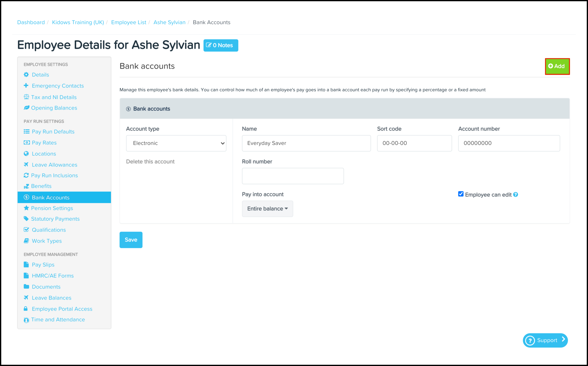This screenshot has height=366, width=588.
Task: Click the help icon next to Employee can edit
Action: 516,195
